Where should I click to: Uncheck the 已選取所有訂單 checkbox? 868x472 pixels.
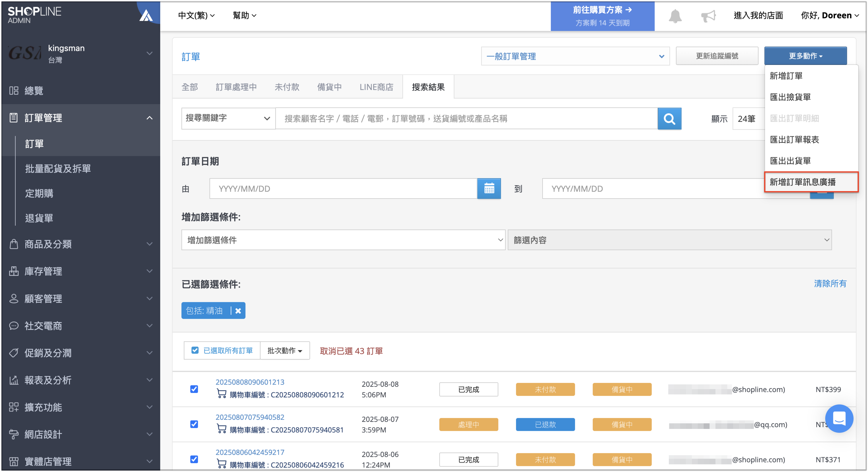pos(195,350)
